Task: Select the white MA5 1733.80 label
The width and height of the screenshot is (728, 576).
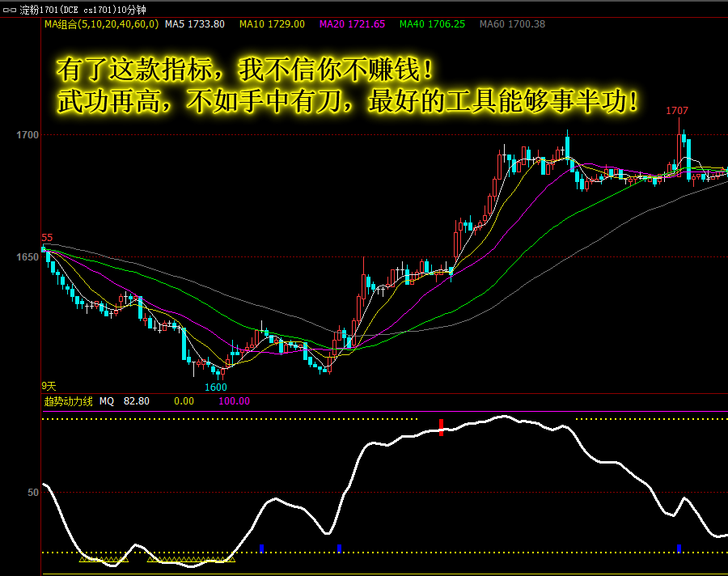Action: coord(194,24)
